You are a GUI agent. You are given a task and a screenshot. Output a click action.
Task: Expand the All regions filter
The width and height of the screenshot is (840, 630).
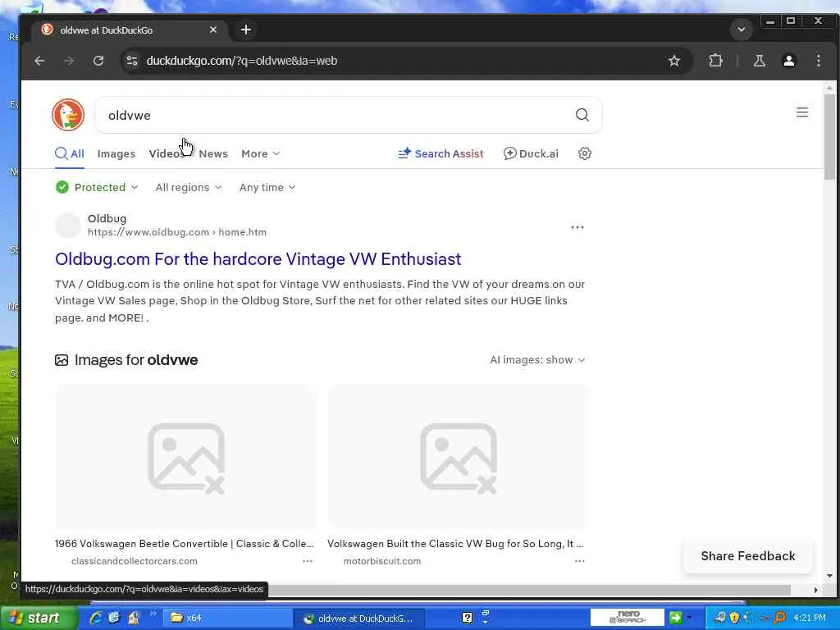(x=188, y=188)
